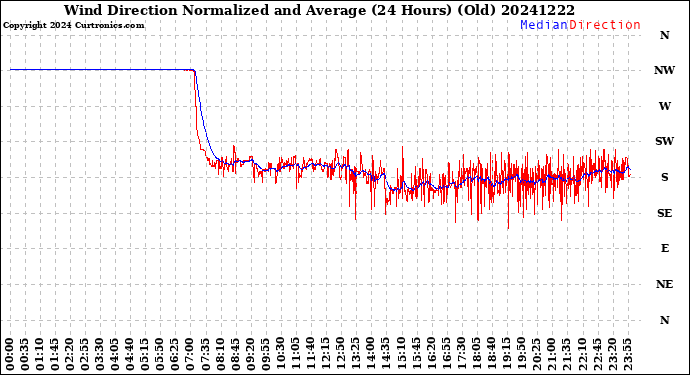The width and height of the screenshot is (690, 375).
Task: Click the chart title text
Action: pos(319,10)
